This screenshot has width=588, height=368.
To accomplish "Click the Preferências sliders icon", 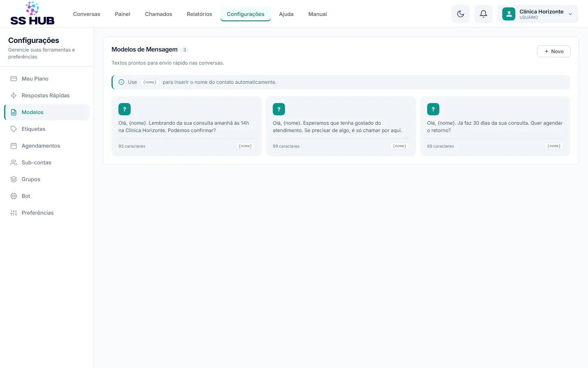I will click(13, 213).
